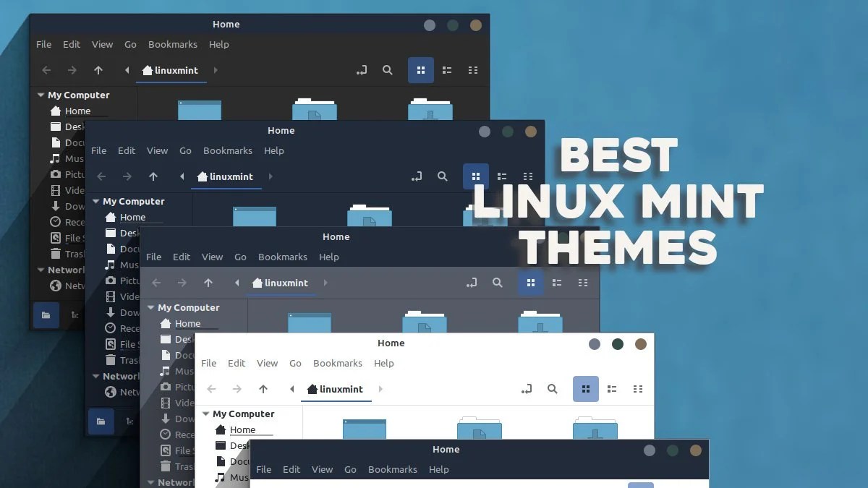Click the Trash icon in topmost window sidebar
This screenshot has width=868, height=488.
(56, 254)
